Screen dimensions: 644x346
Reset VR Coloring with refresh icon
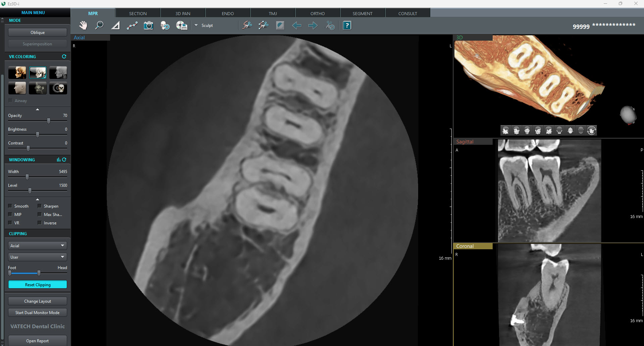64,56
